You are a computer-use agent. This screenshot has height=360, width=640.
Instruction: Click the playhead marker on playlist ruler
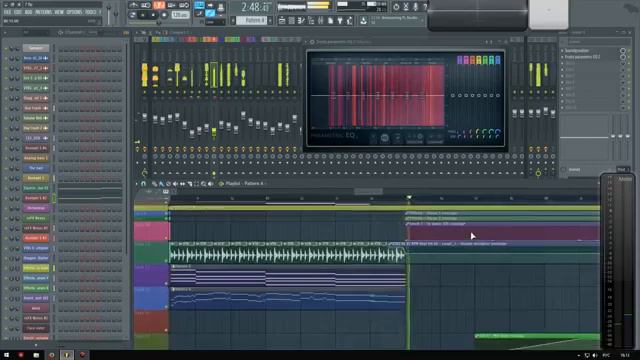409,198
